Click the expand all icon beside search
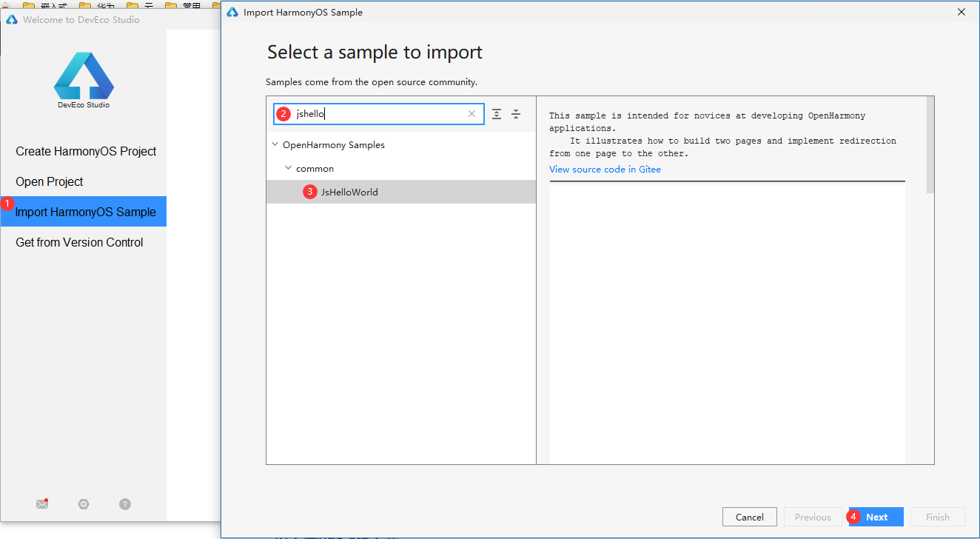Viewport: 980px width, 539px height. [497, 114]
